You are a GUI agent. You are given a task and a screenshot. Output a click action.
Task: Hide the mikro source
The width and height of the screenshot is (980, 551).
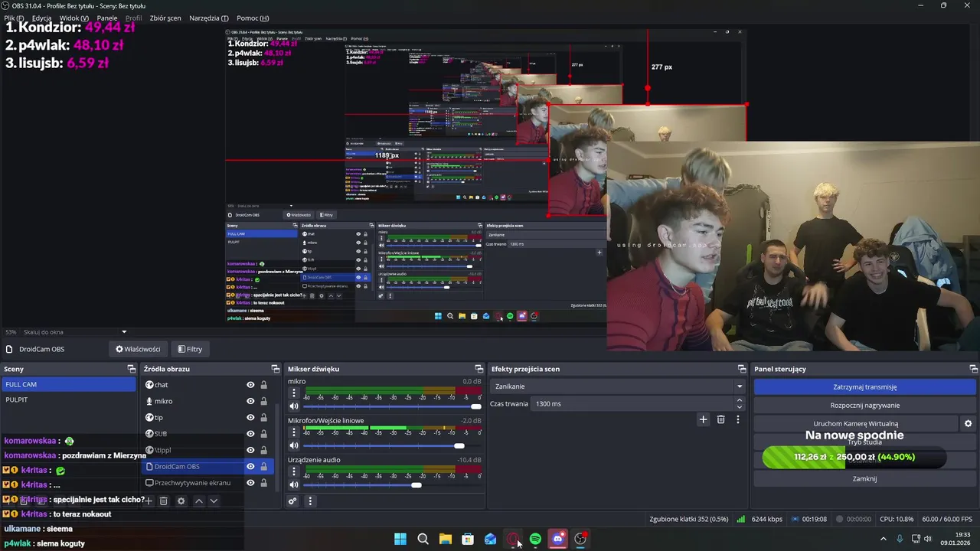click(x=250, y=401)
